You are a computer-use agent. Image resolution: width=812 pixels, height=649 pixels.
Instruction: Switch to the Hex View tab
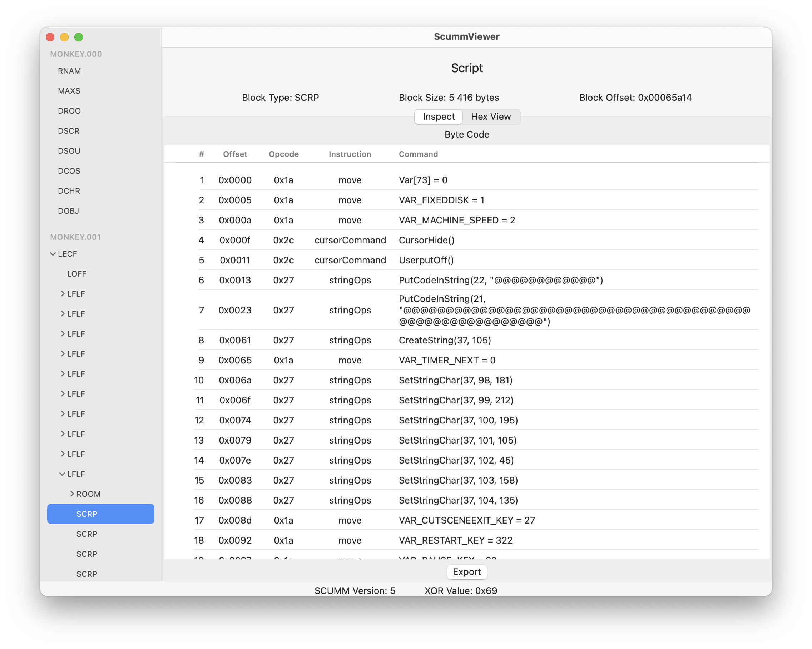pos(490,117)
